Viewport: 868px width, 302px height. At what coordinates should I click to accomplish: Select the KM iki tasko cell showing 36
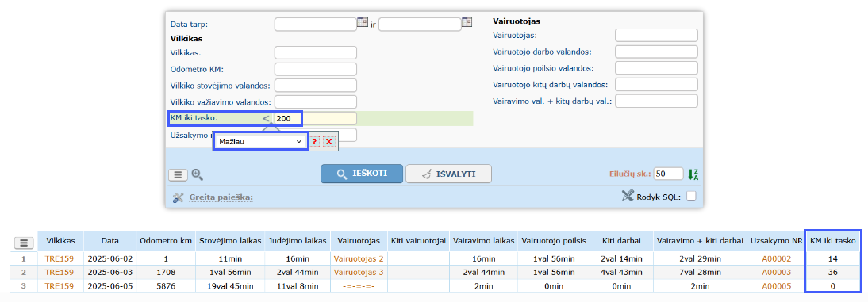(x=832, y=272)
